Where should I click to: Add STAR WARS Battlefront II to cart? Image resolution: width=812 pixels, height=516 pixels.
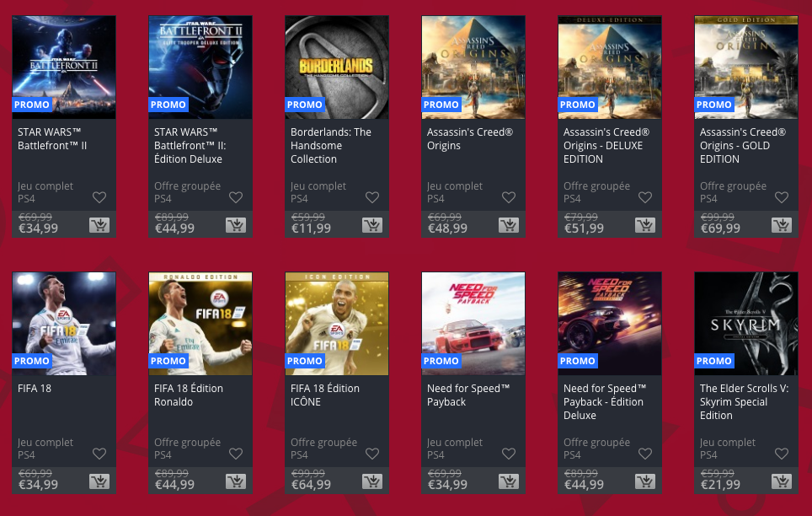click(99, 225)
